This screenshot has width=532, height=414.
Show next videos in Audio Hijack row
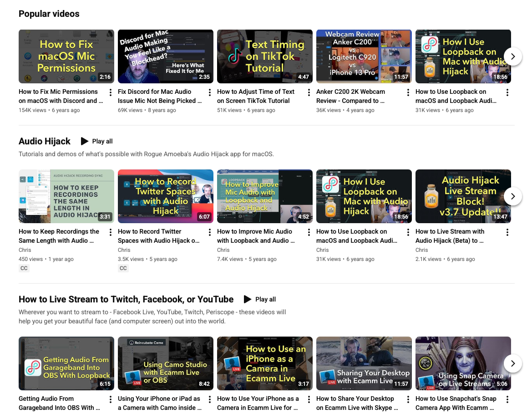[513, 196]
